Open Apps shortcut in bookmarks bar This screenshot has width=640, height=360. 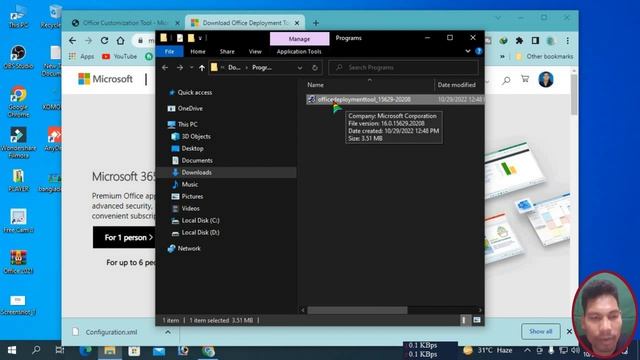pos(82,56)
